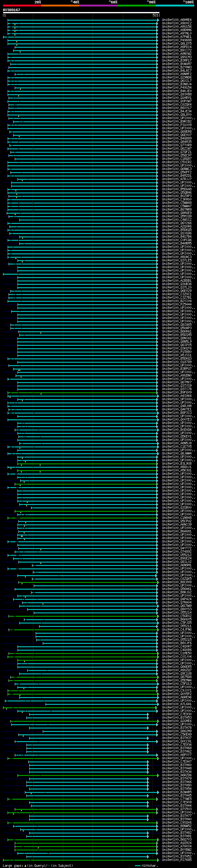Select the UniRef100_P49688 hit label
This screenshot has width=197, height=868.
177,40
